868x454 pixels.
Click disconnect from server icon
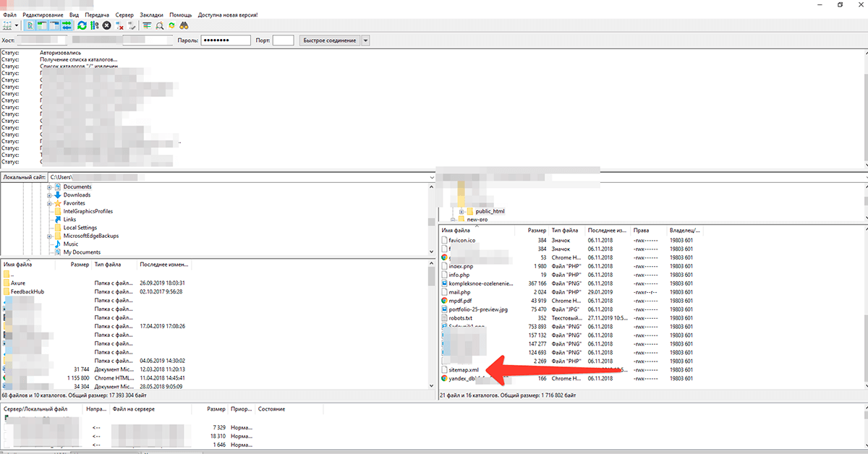[120, 25]
